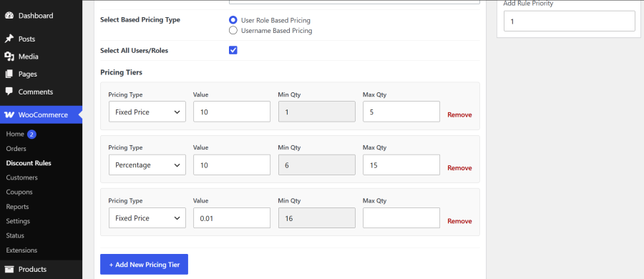
Task: Go to Extensions submenu
Action: (x=21, y=250)
